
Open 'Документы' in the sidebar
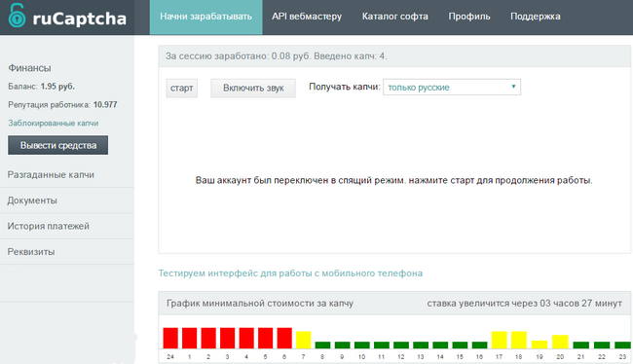[x=32, y=200]
